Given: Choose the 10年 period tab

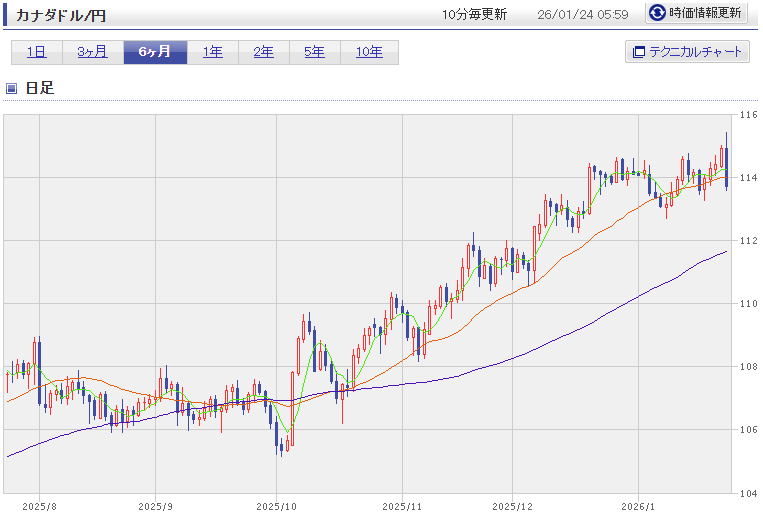Looking at the screenshot, I should (369, 52).
